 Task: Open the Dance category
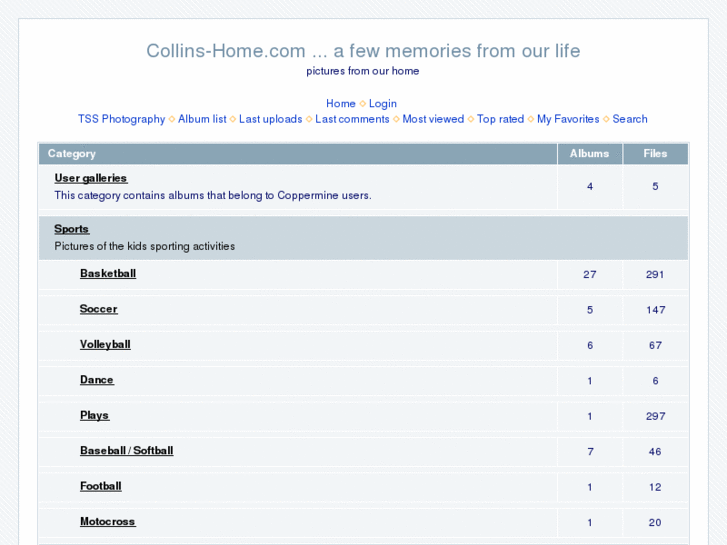click(97, 380)
